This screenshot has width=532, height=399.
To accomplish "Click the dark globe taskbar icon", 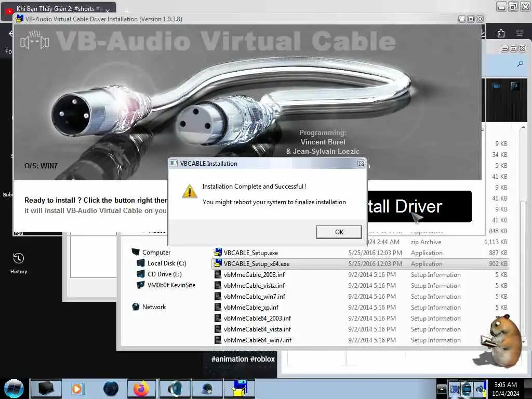I will tap(111, 389).
